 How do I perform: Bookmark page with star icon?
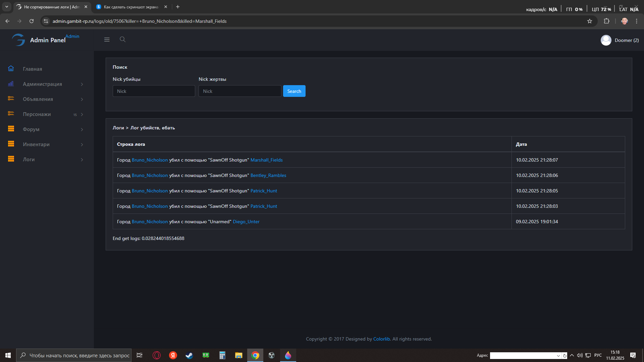tap(590, 21)
